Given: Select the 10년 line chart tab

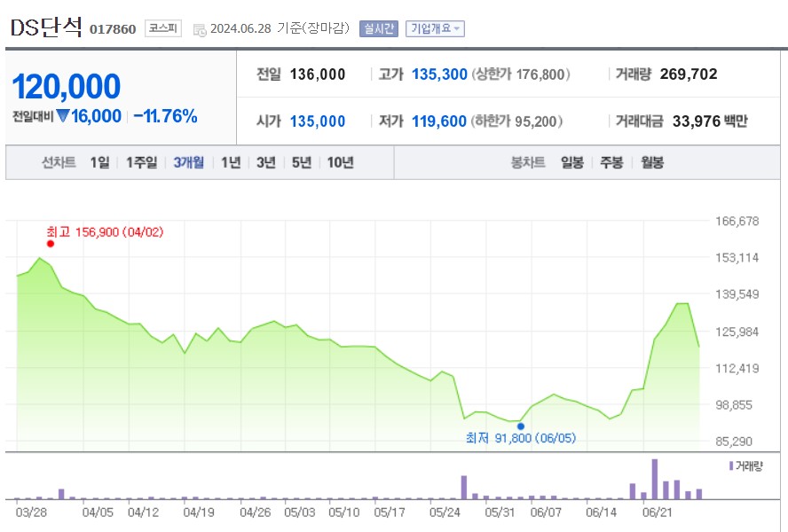Looking at the screenshot, I should (340, 162).
